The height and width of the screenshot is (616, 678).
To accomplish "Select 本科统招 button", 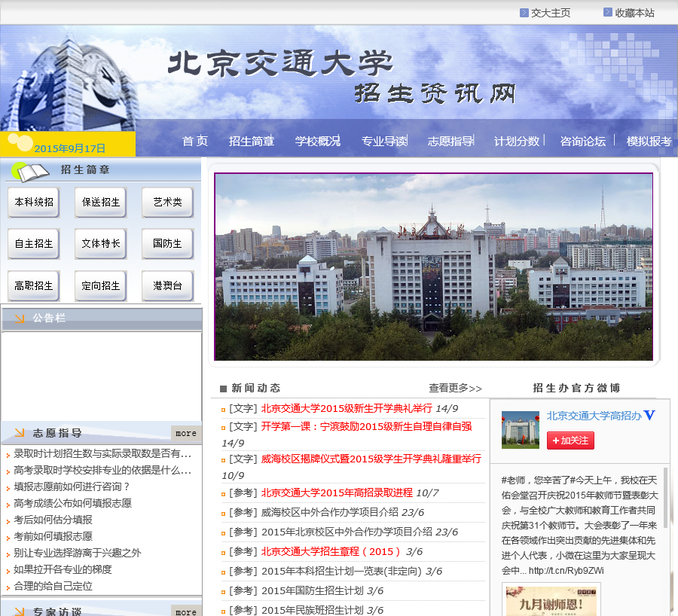I will click(x=34, y=203).
